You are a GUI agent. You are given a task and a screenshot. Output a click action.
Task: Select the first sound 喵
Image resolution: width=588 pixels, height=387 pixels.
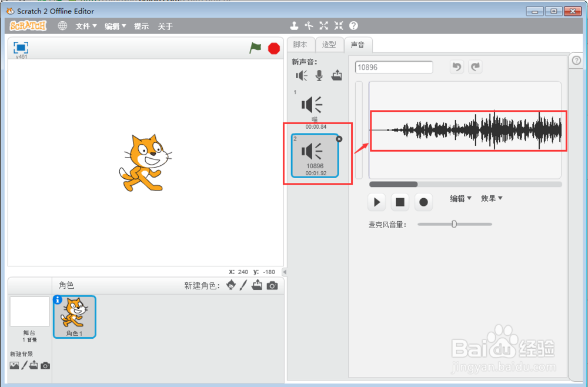click(315, 110)
